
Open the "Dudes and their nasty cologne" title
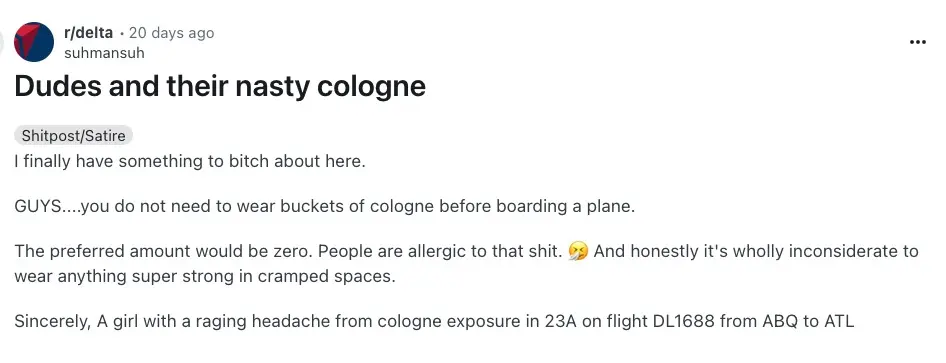220,86
